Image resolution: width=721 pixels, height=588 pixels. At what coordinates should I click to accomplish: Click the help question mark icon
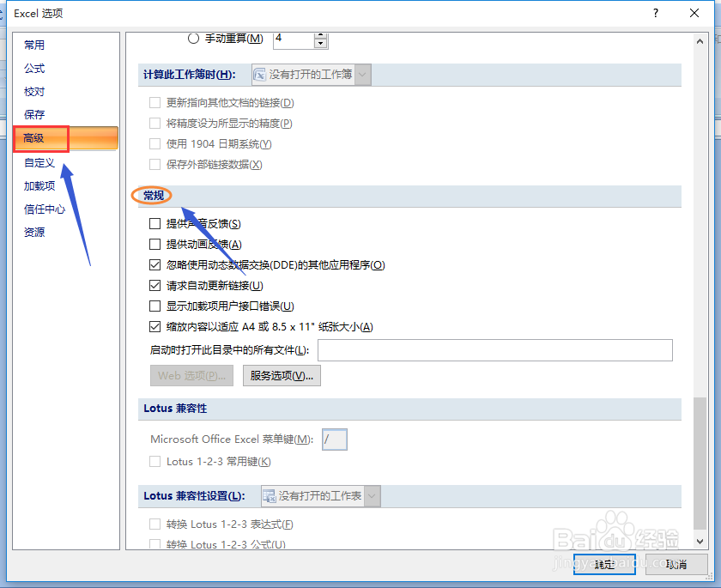[x=656, y=14]
